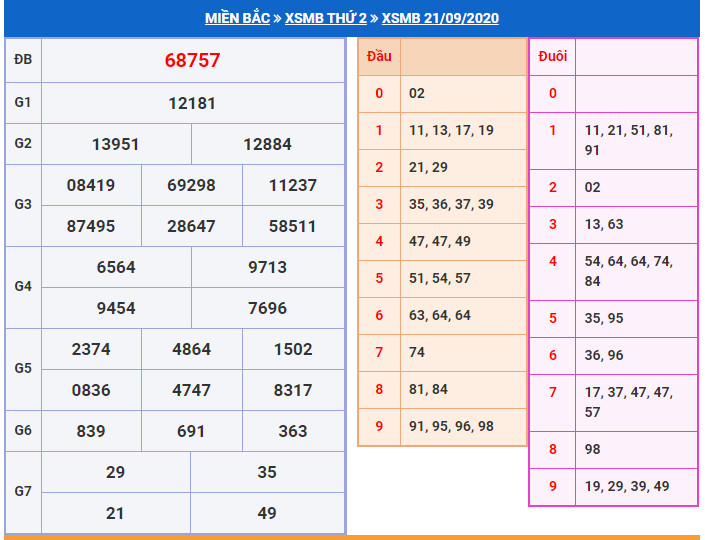Select G3 prize number 69298
This screenshot has width=705, height=540.
coord(192,185)
